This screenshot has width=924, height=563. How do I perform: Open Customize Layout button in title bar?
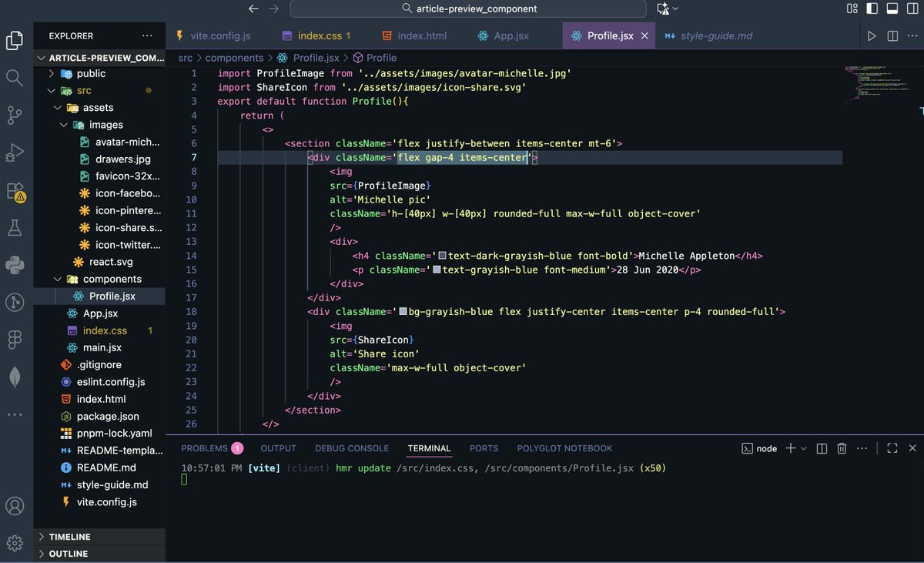tap(852, 8)
